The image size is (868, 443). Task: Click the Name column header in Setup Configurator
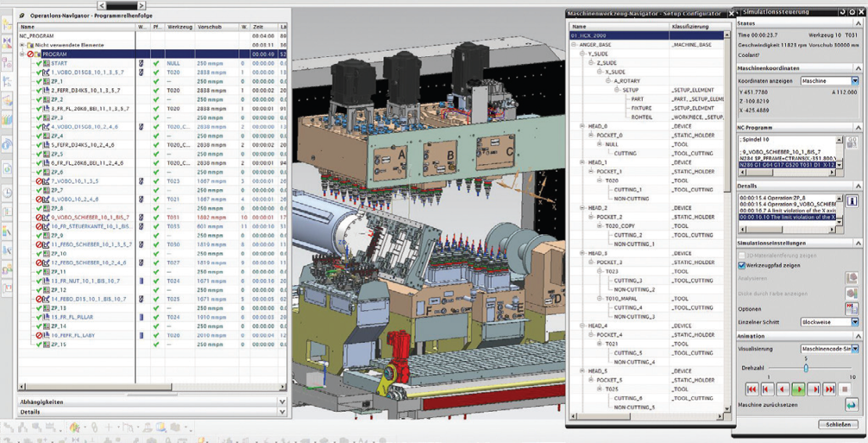(x=619, y=27)
